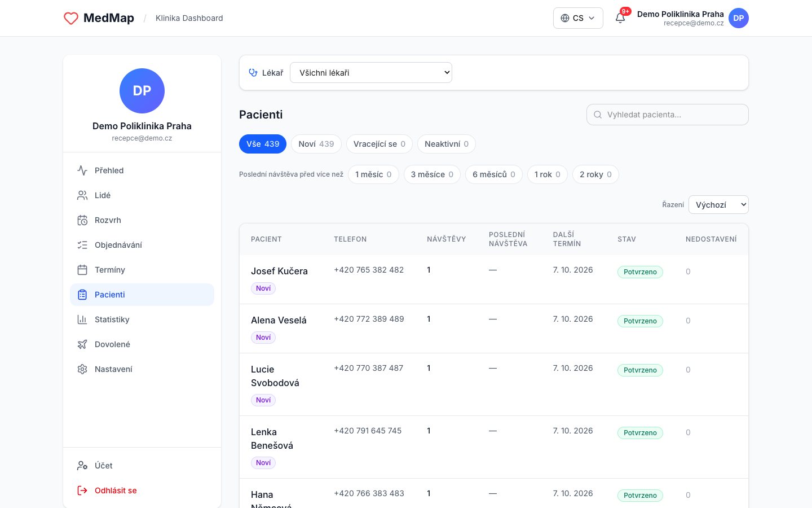Click the Nedostavení column header
Screen dimensions: 812x508
coord(711,239)
